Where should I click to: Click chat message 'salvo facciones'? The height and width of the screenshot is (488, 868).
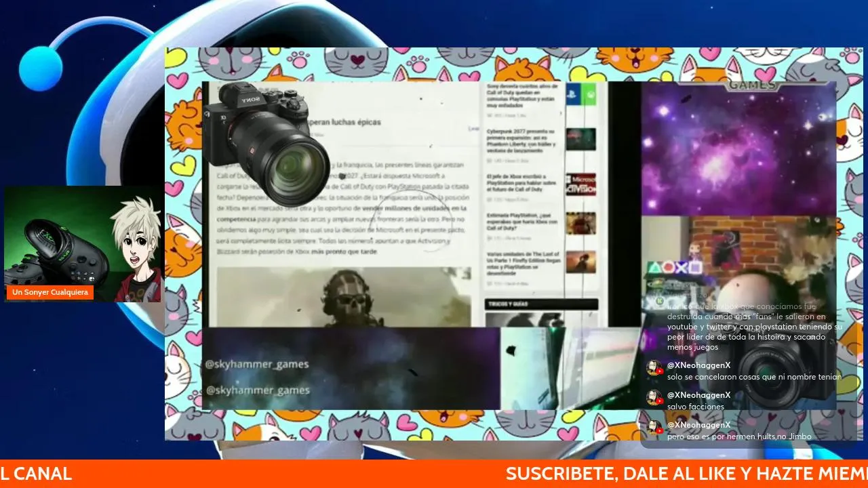pyautogui.click(x=696, y=407)
